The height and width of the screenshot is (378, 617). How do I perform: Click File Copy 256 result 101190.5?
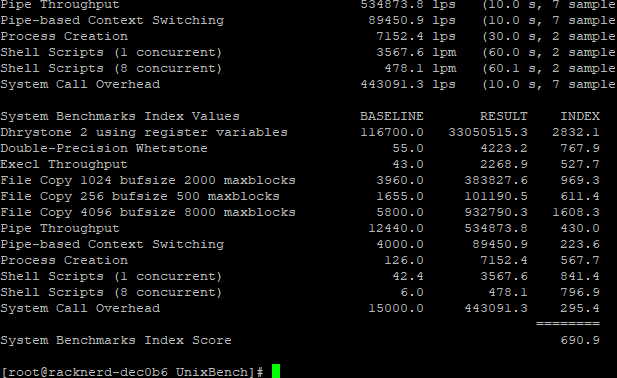496,196
